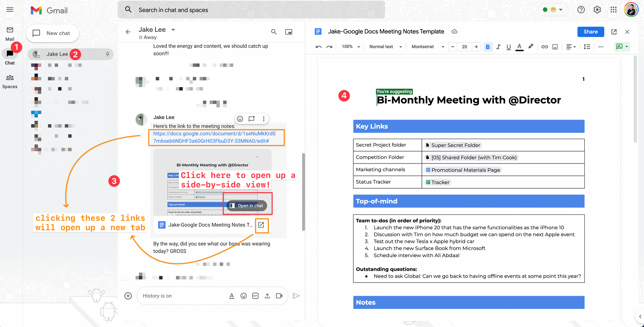Open the emoji picker in composer
The width and height of the screenshot is (644, 327).
coord(244,296)
